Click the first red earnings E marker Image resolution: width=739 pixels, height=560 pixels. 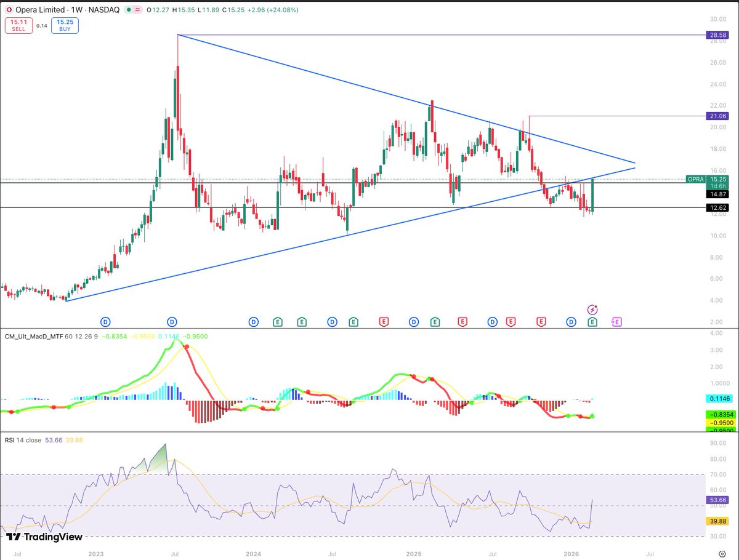click(x=384, y=322)
